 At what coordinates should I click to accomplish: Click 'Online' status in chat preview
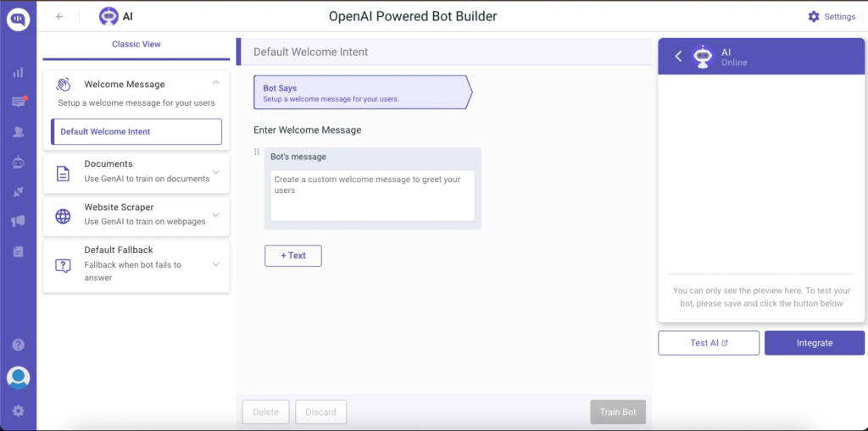click(734, 63)
